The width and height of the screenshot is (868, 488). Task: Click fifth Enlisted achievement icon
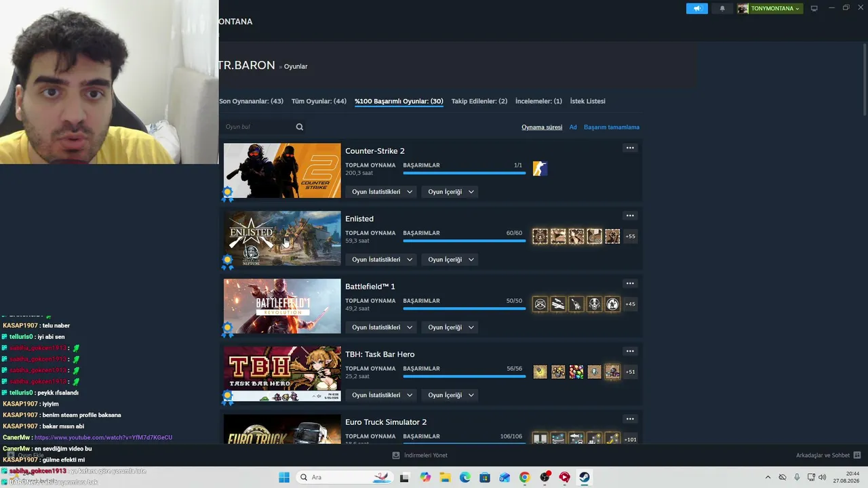point(612,236)
